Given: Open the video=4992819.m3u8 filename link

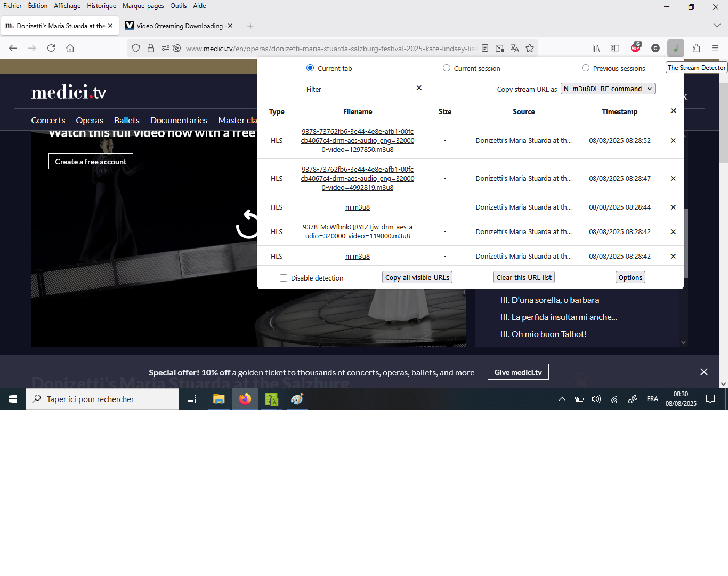Looking at the screenshot, I should (358, 179).
